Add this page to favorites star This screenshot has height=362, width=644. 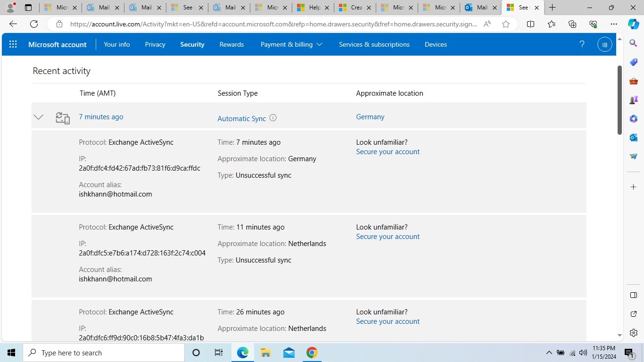pos(506,24)
